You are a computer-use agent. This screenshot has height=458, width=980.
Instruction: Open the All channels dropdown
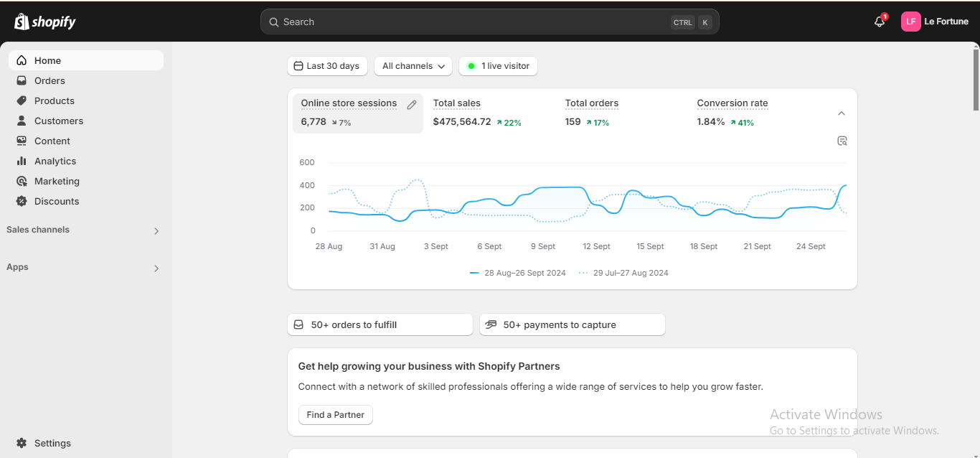click(x=413, y=66)
